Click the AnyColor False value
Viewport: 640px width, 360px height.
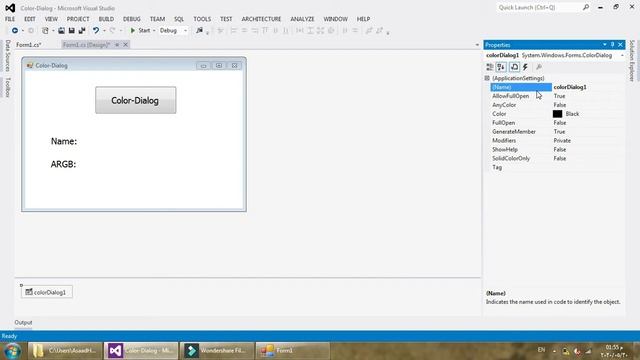pyautogui.click(x=560, y=105)
